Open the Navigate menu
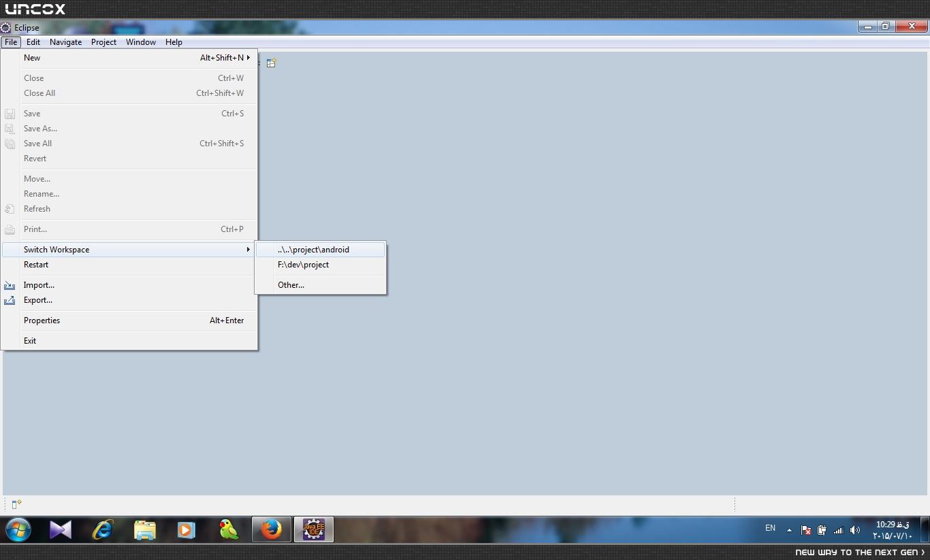 (66, 42)
